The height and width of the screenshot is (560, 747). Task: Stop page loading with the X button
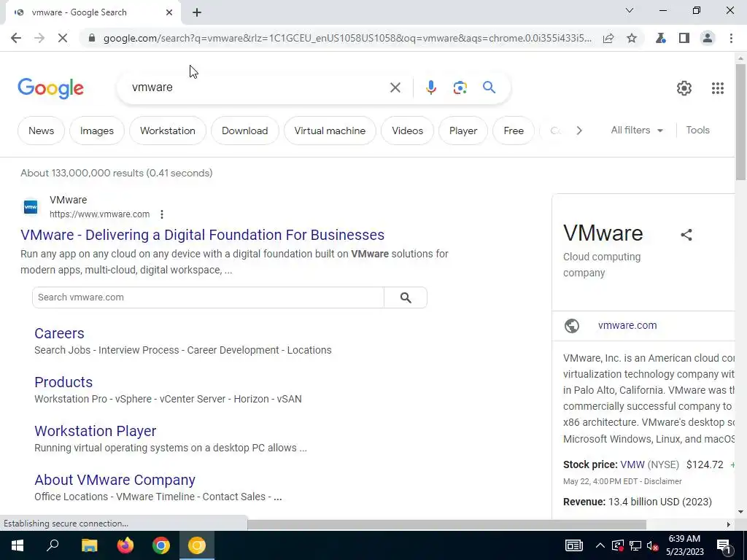(x=63, y=38)
